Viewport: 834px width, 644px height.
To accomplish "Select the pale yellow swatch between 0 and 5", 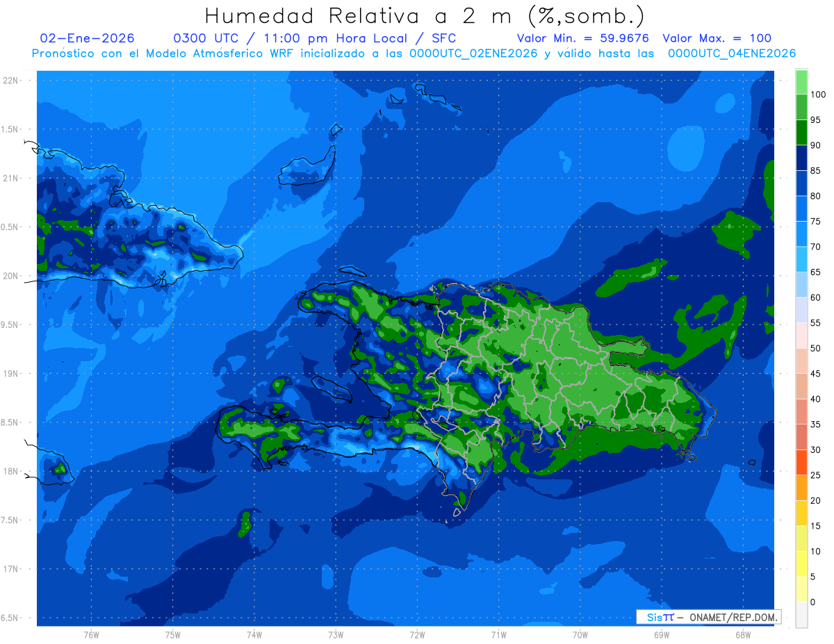I will tap(801, 588).
